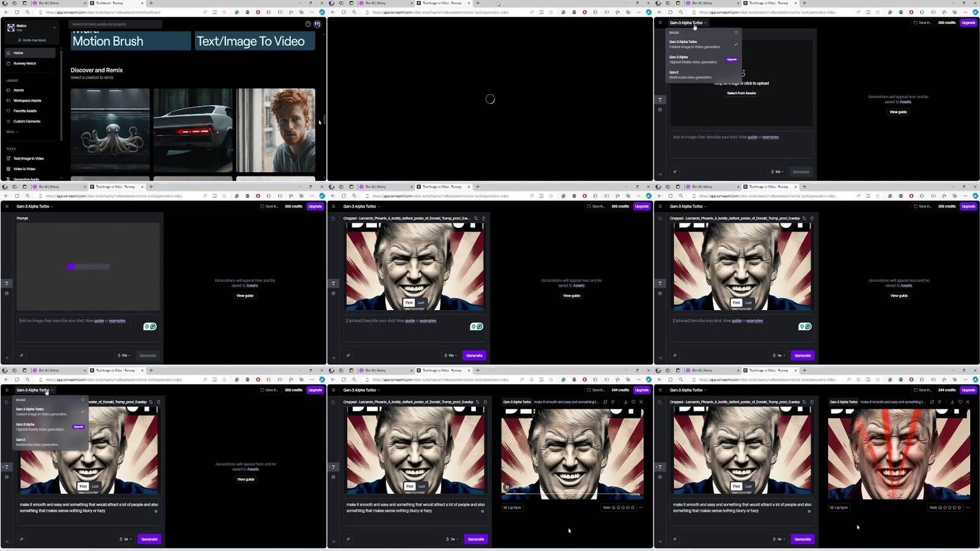The width and height of the screenshot is (980, 551).
Task: Click the Text/Image to Video tool icon in dashboard sidebar
Action: 8,158
